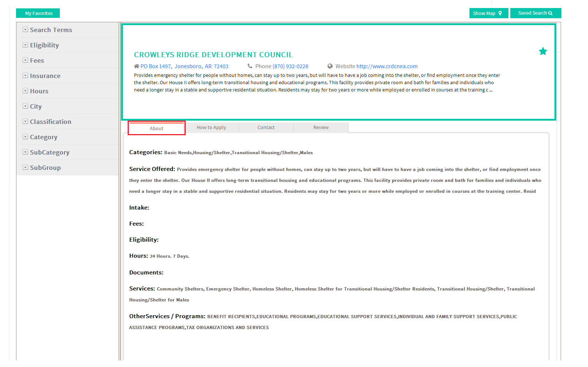Expand the Eligibility filter arrow
The height and width of the screenshot is (367, 588).
tap(25, 45)
